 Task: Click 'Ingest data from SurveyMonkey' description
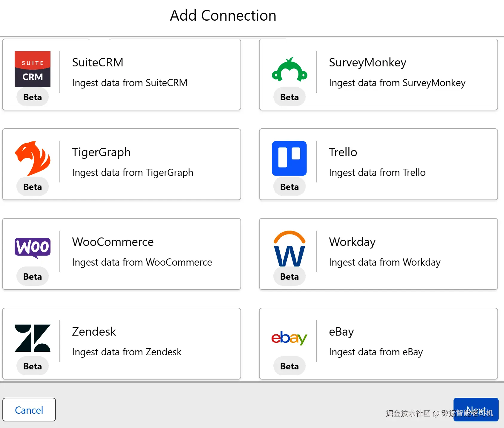pyautogui.click(x=397, y=83)
